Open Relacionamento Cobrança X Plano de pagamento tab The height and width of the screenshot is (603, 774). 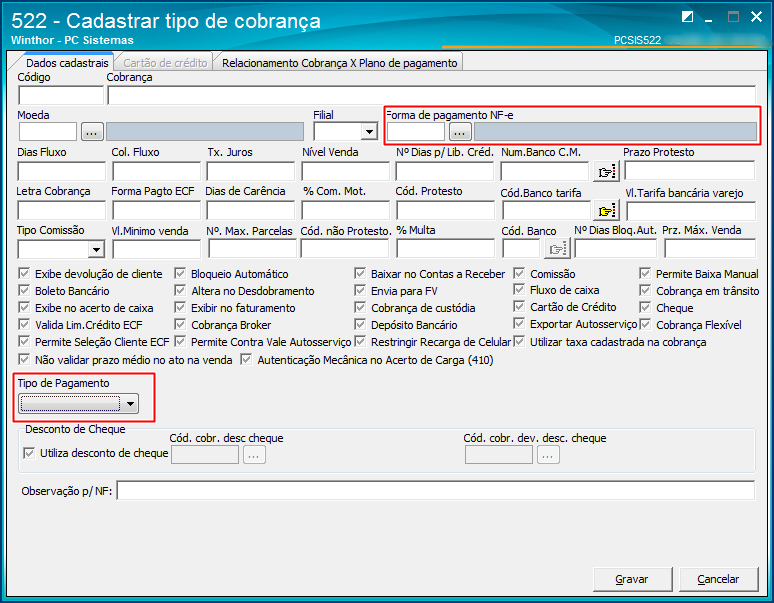[x=340, y=63]
